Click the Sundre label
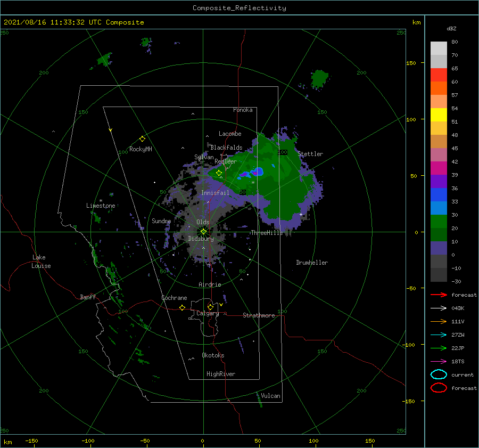Screen dimensions: 479x448 pyautogui.click(x=161, y=221)
